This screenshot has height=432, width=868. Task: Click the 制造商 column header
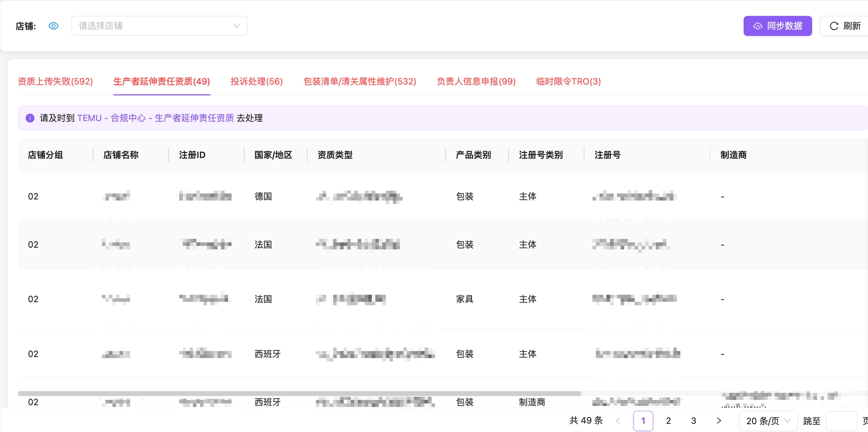pos(733,155)
